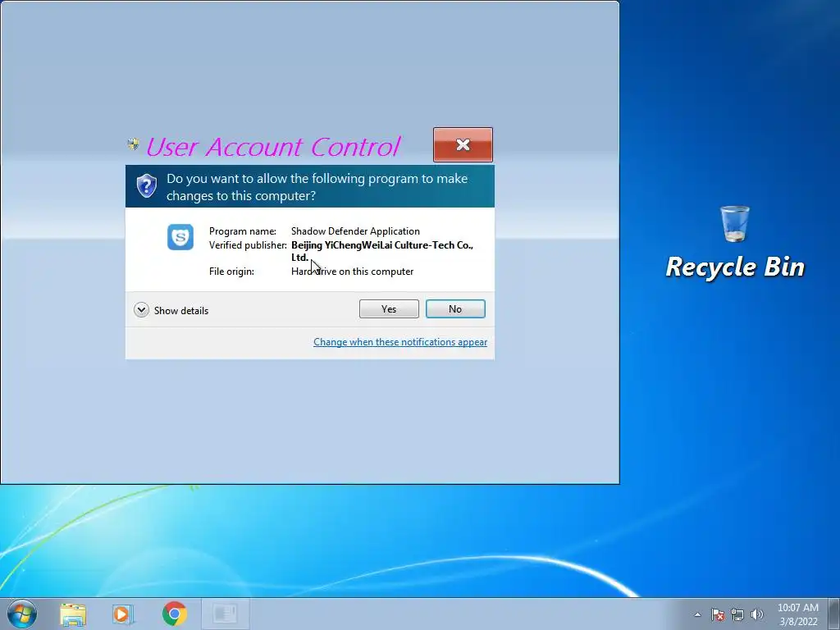Image resolution: width=840 pixels, height=630 pixels.
Task: Open the Windows Start menu
Action: click(x=22, y=614)
